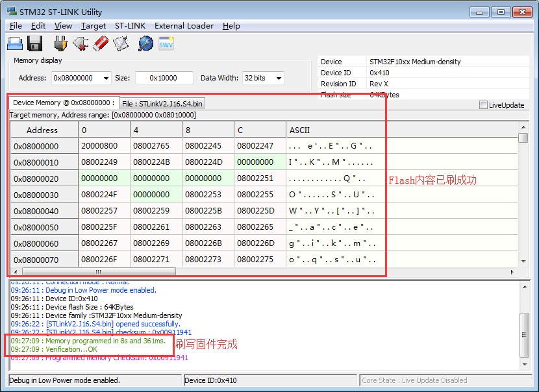This screenshot has width=539, height=392.
Task: Open the SWV viewer icon
Action: point(166,43)
